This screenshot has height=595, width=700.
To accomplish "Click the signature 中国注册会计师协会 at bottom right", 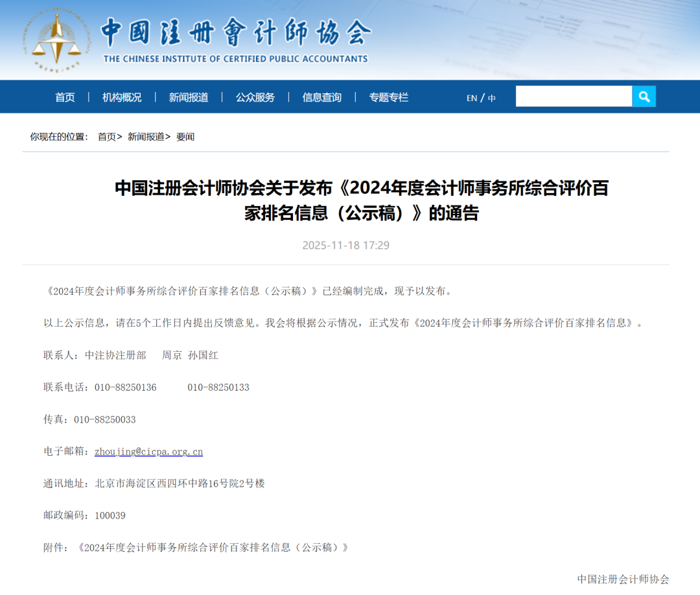I will pos(624,579).
